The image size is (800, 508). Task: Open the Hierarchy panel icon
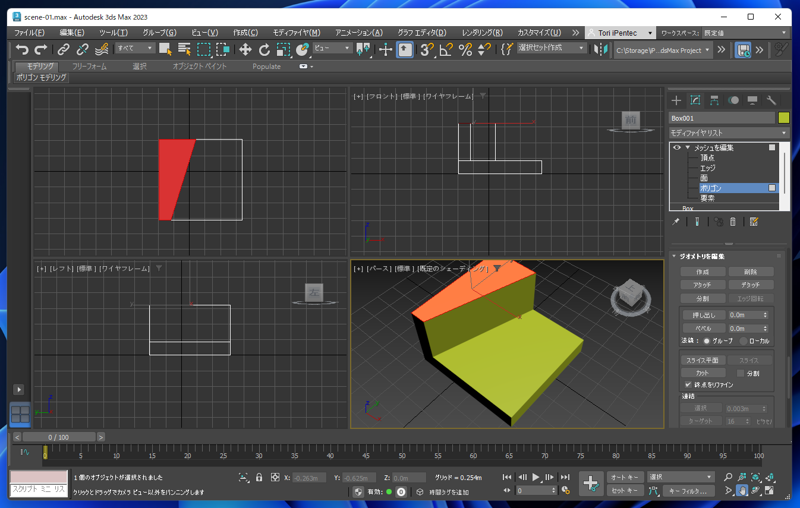click(714, 100)
